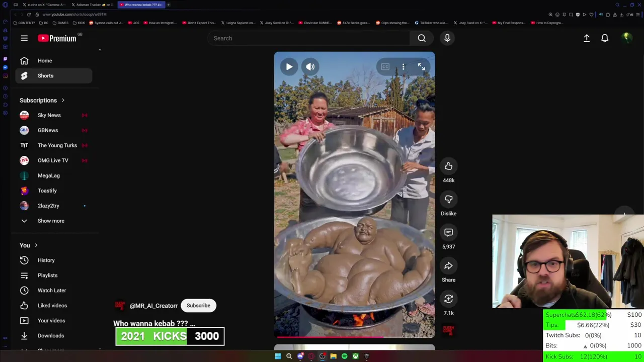Seek on the Short's red progress bar

pyautogui.click(x=354, y=337)
